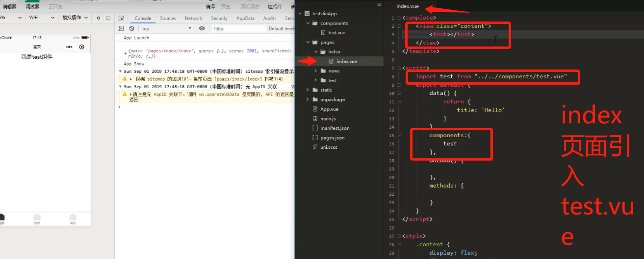This screenshot has height=259, width=644.
Task: Fold the template block at line 1
Action: pos(398,18)
